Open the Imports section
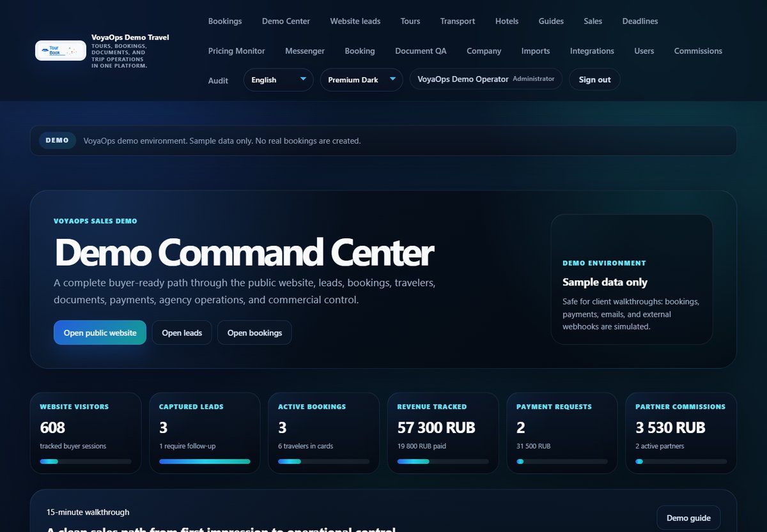This screenshot has width=767, height=532. tap(536, 51)
